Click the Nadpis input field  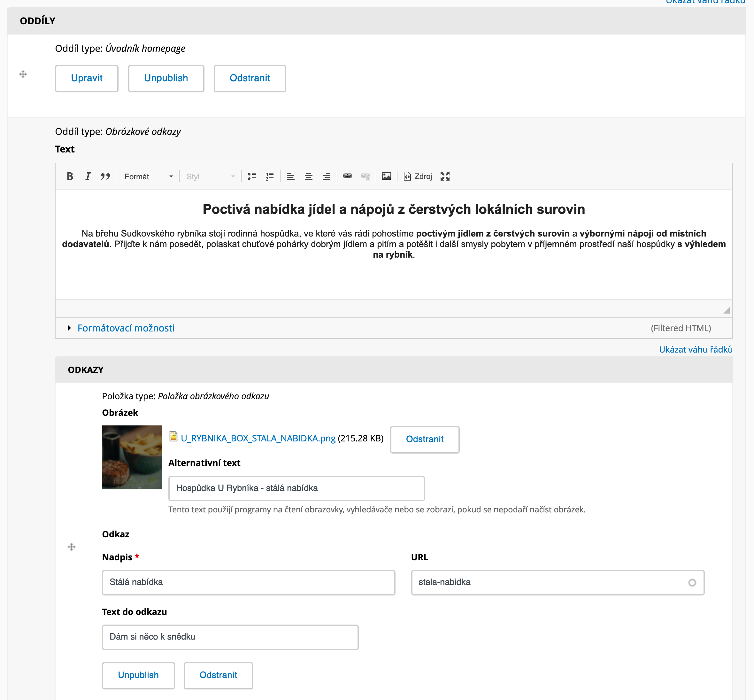coord(249,583)
